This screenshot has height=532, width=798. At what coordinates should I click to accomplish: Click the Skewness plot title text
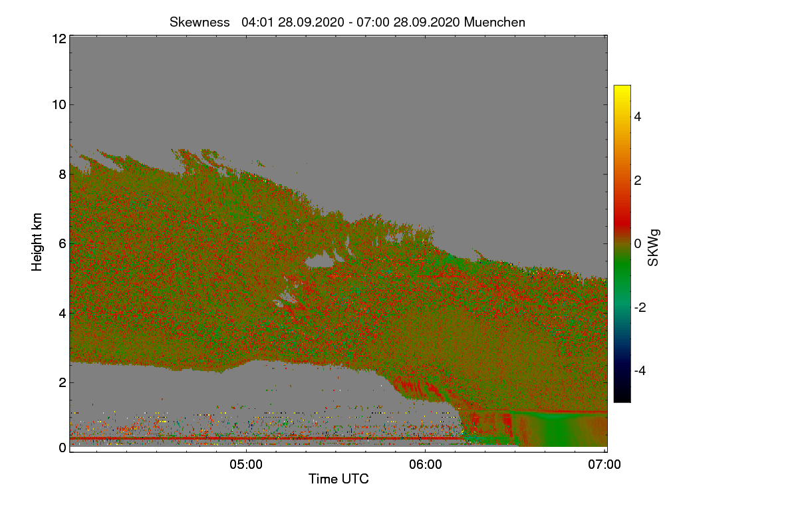pyautogui.click(x=347, y=22)
